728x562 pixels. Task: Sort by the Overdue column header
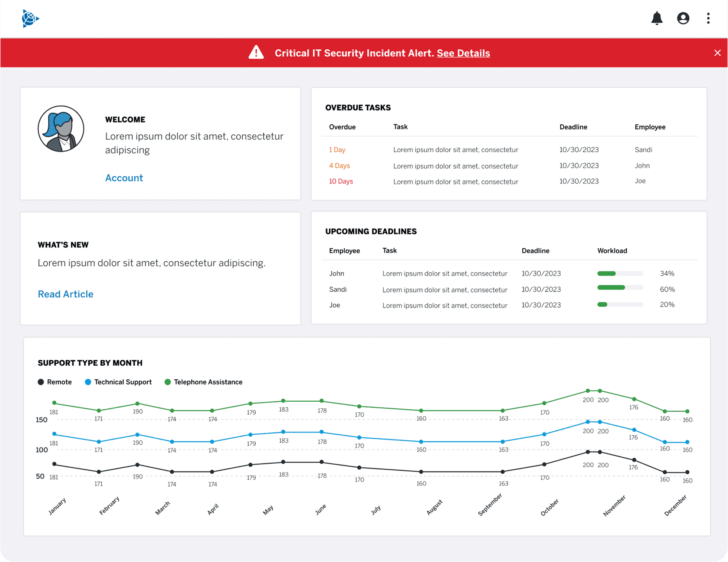pyautogui.click(x=342, y=127)
